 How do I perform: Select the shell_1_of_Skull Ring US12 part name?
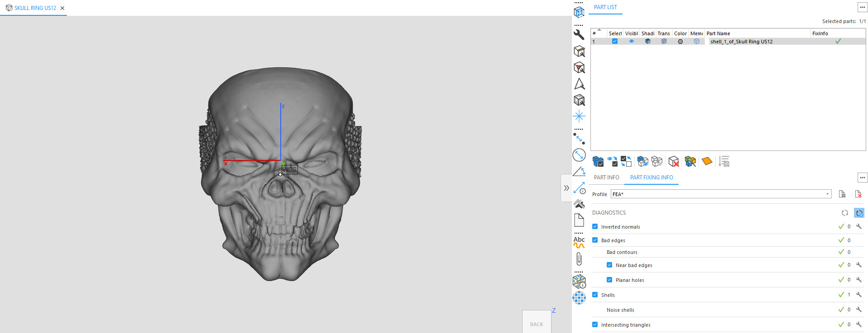click(x=741, y=42)
